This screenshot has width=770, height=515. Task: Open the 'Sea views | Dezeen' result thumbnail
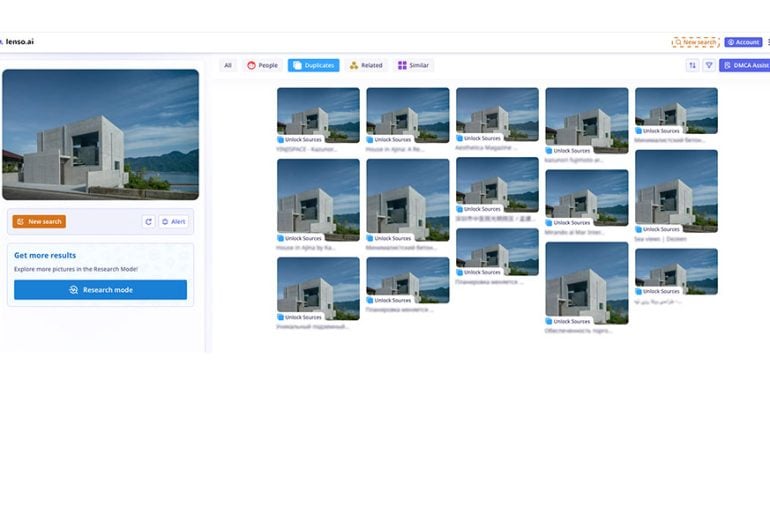[676, 191]
